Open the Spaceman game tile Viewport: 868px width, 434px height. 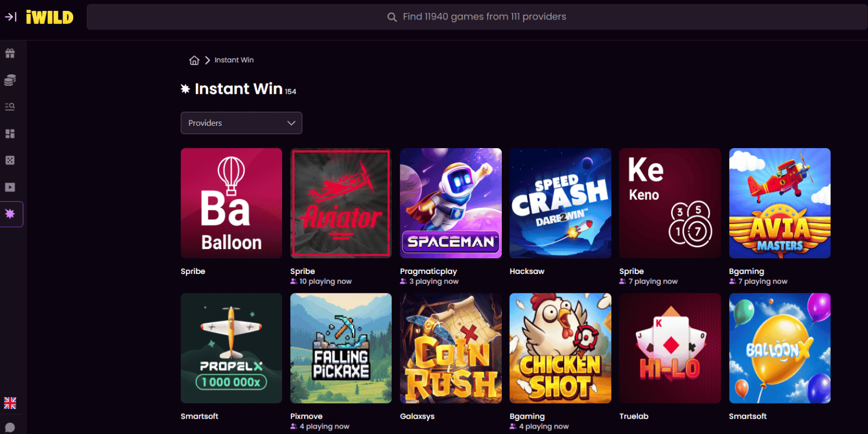pyautogui.click(x=451, y=203)
